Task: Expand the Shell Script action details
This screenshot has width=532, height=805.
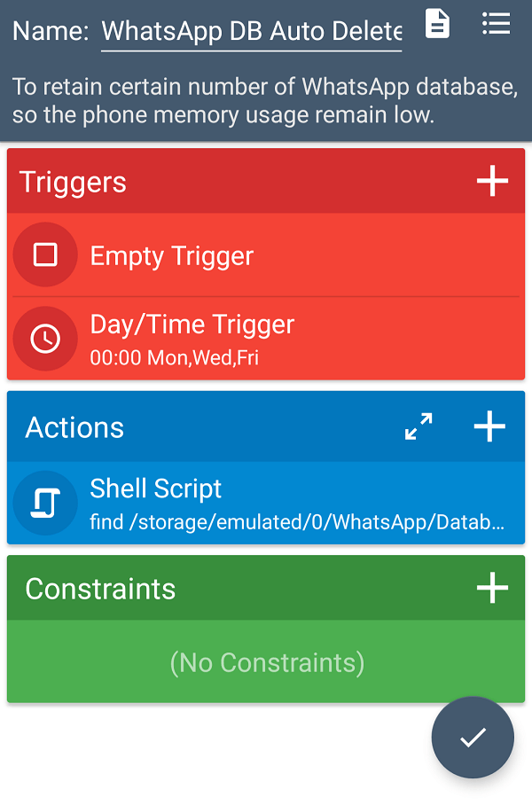Action: coord(266,501)
